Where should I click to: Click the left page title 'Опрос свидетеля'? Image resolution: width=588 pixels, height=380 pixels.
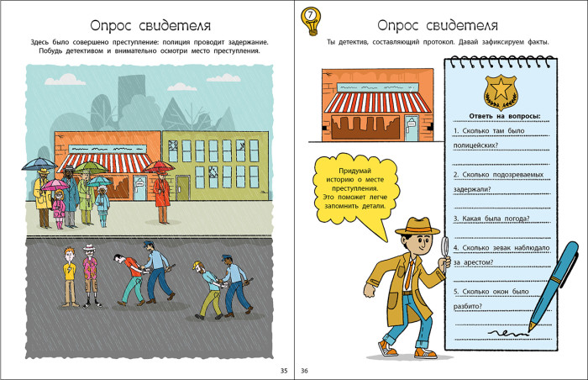pyautogui.click(x=150, y=25)
